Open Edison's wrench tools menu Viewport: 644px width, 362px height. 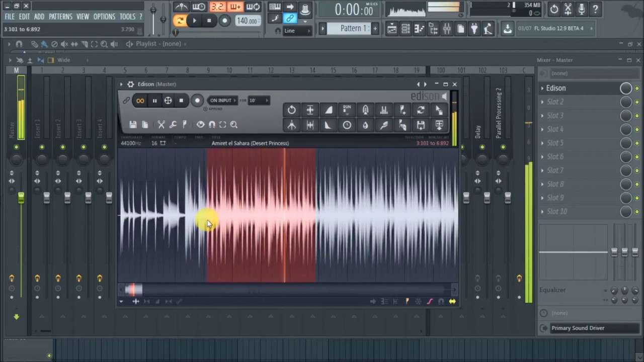point(173,125)
